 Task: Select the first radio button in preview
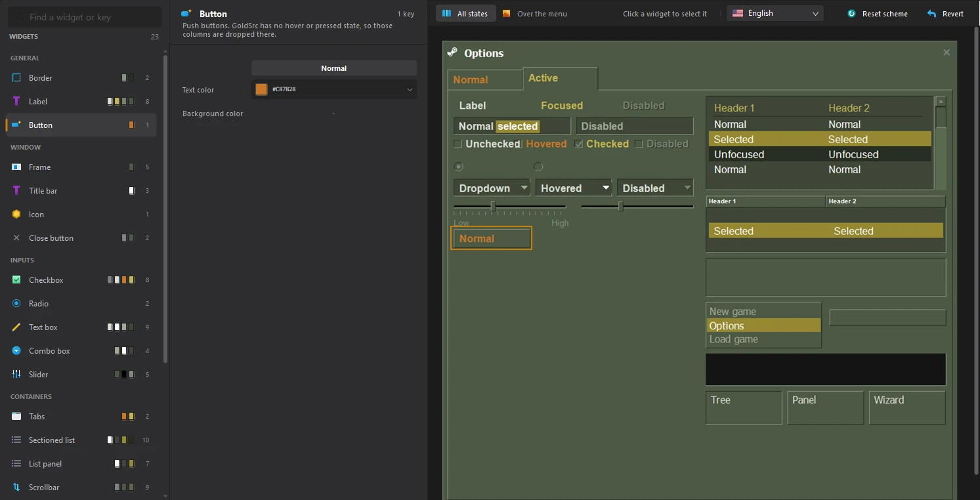tap(459, 167)
